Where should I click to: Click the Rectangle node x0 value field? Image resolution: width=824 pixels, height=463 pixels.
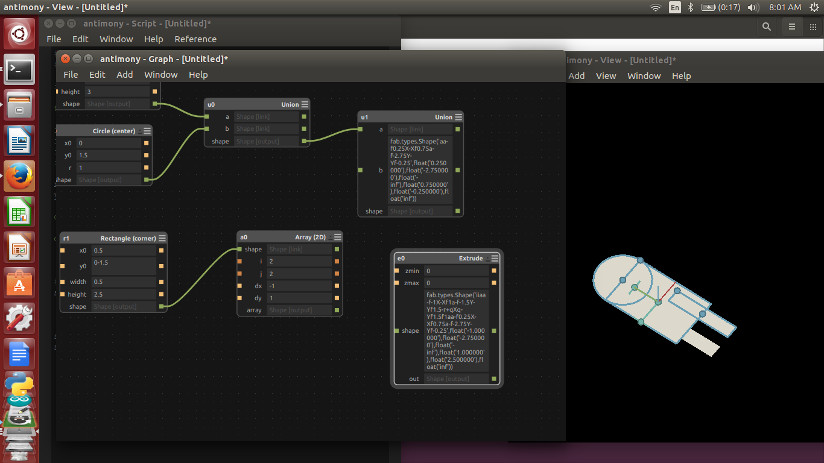coord(123,251)
